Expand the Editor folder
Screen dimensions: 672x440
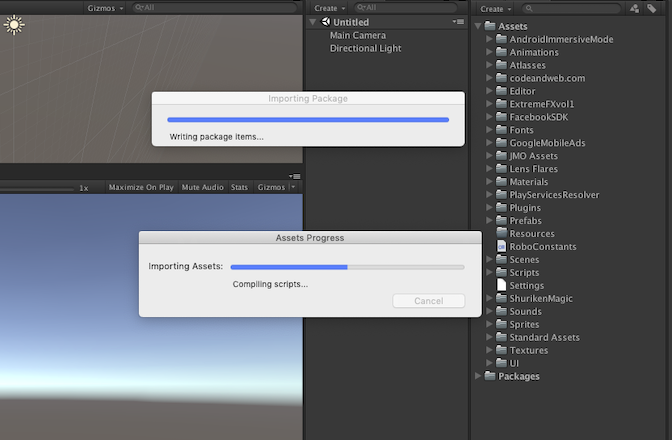489,91
